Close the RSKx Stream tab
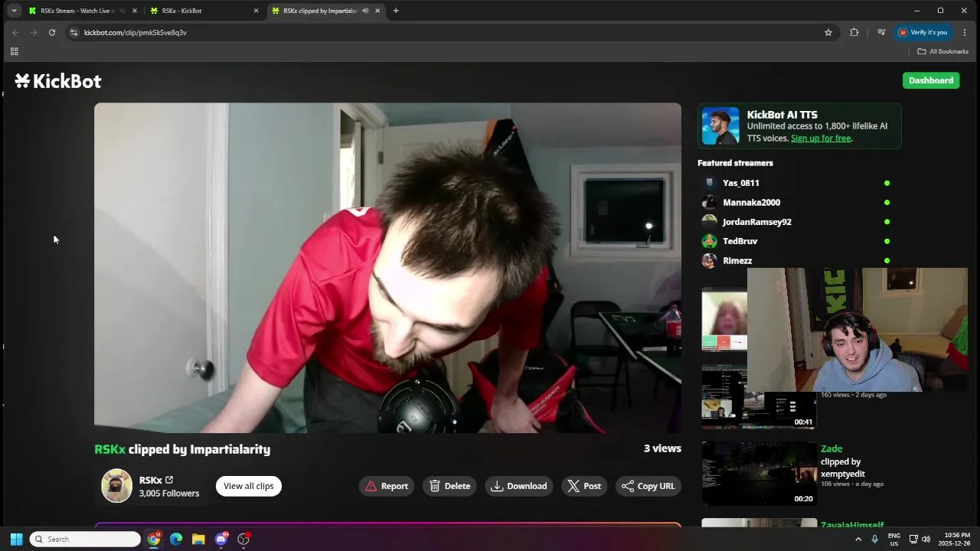980x551 pixels. [135, 11]
